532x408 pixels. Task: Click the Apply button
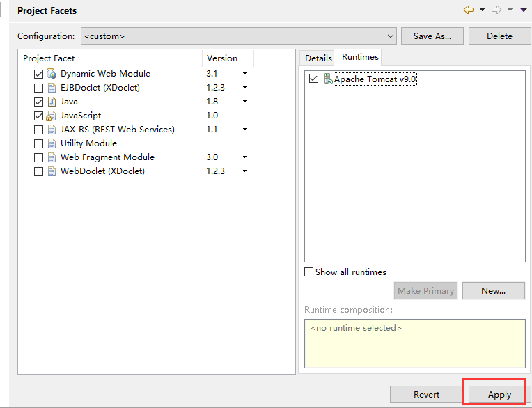[x=499, y=395]
